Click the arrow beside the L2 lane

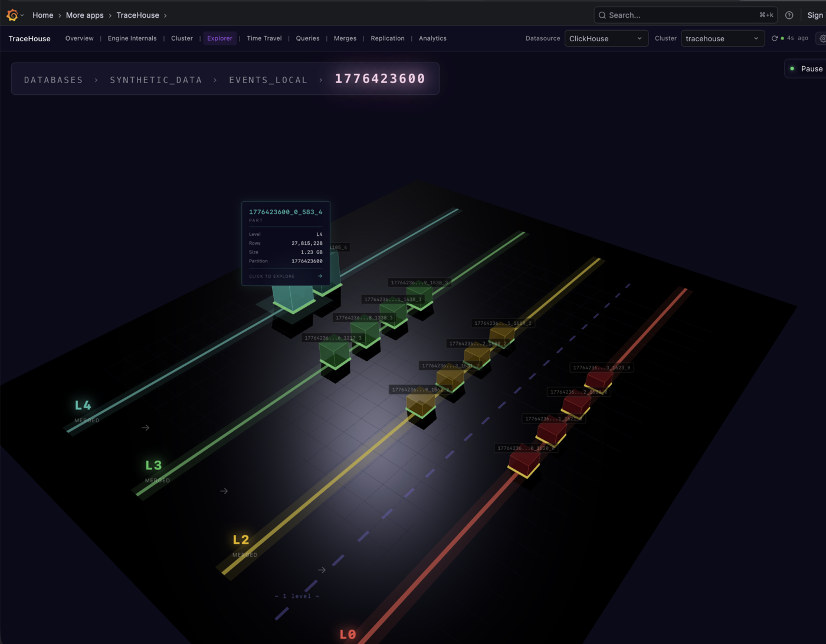(322, 570)
